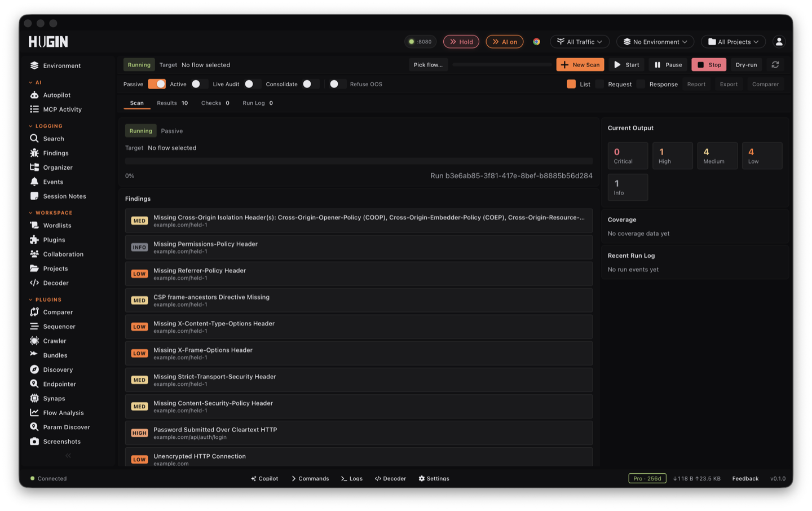
Task: Open the Organizer sidebar item
Action: click(x=51, y=168)
